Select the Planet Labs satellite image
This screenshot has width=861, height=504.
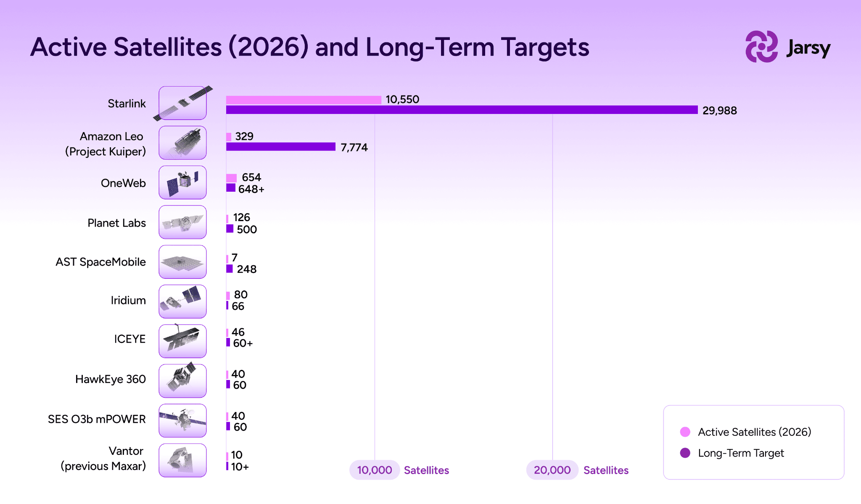182,222
